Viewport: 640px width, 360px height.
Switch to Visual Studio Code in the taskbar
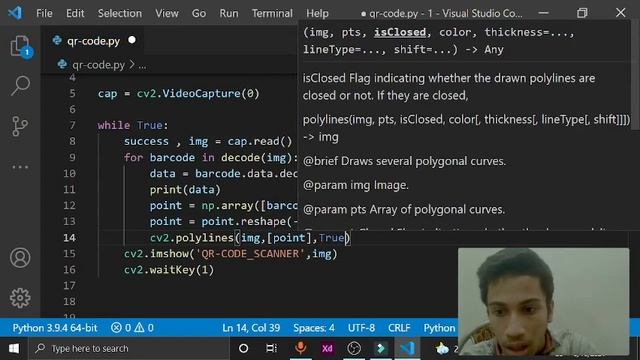407,348
